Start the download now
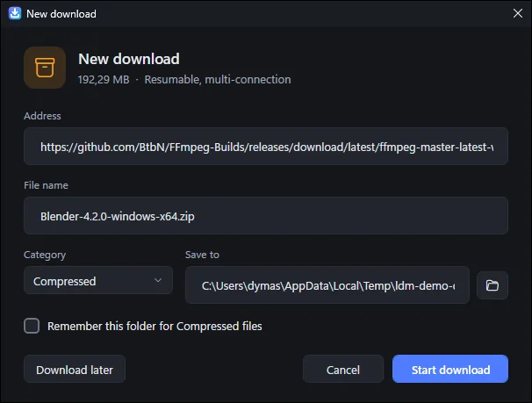 click(x=450, y=369)
